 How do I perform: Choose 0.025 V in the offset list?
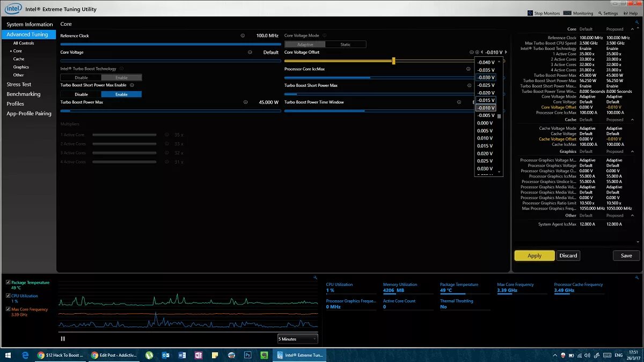(486, 161)
